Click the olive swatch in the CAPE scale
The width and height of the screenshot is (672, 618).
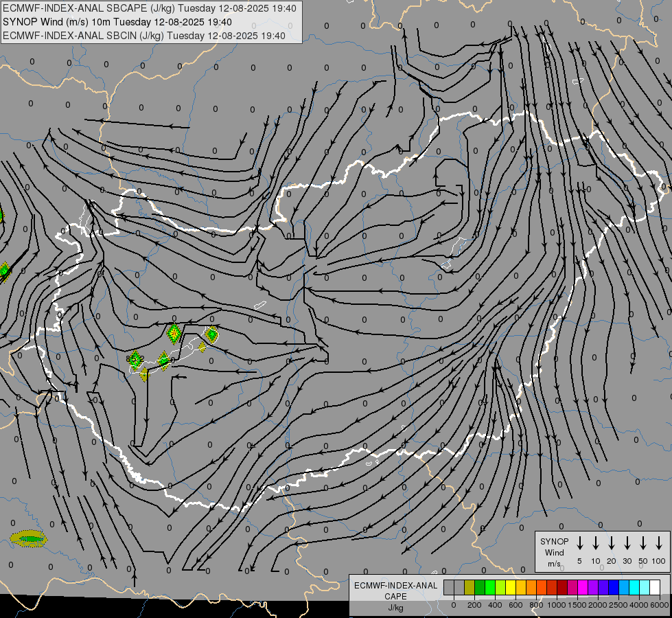(x=470, y=588)
